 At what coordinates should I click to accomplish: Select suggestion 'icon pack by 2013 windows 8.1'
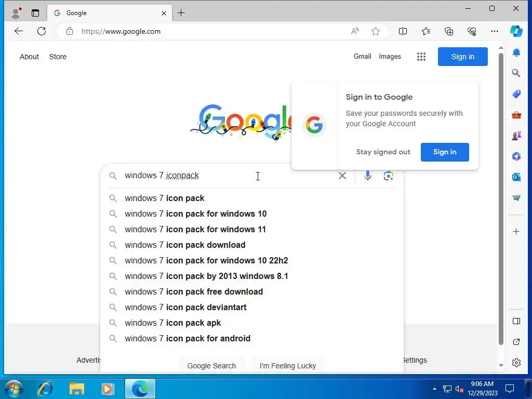point(252,276)
